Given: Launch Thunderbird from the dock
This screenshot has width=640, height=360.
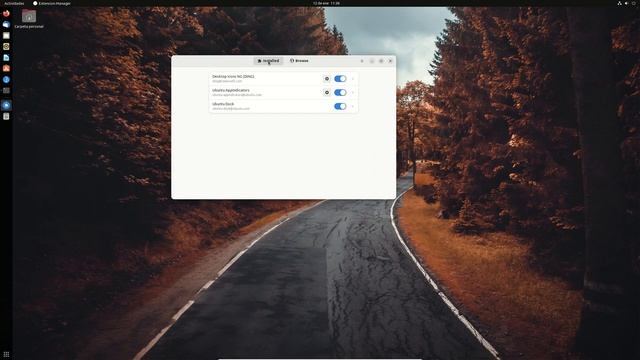Looking at the screenshot, I should click(x=6, y=24).
